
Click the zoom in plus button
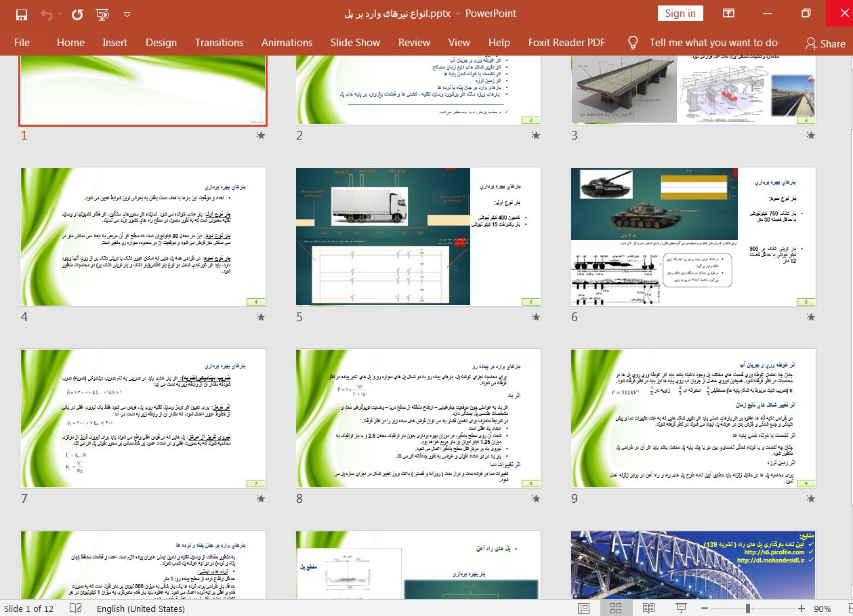(802, 608)
